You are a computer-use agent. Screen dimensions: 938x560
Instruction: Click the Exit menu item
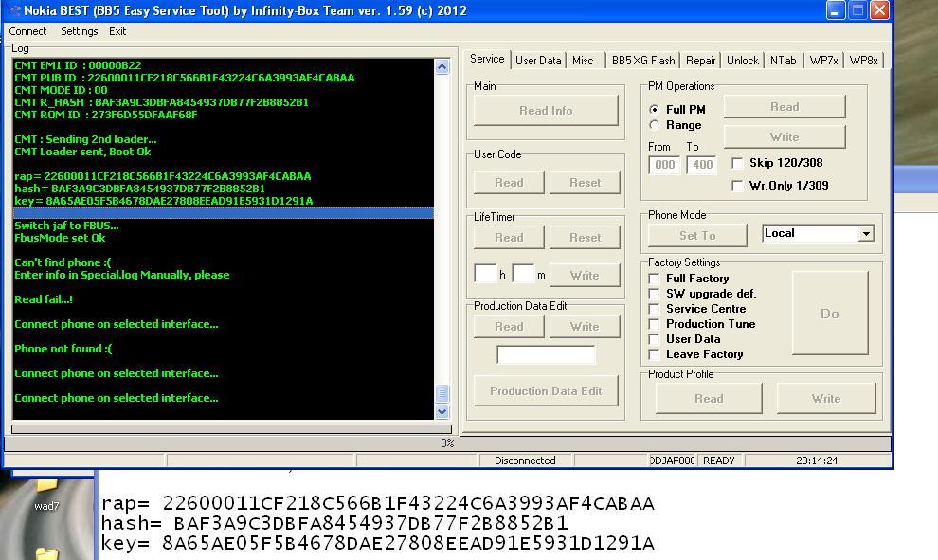click(117, 31)
